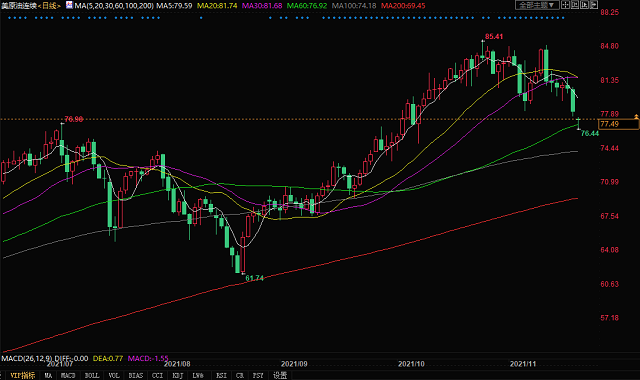This screenshot has width=640, height=380.
Task: Click the export arrow icon at top right
Action: 594,4
